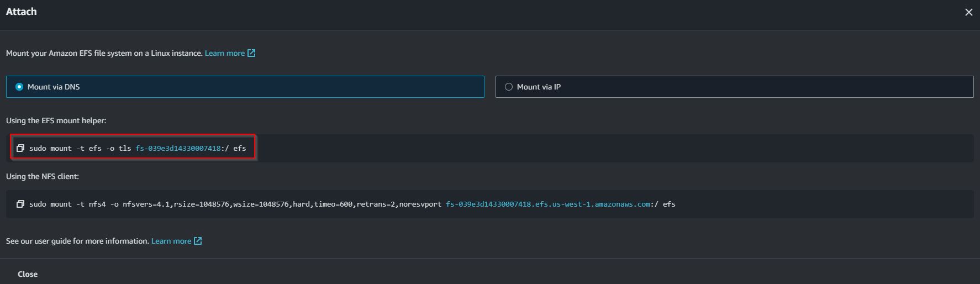Open external link icon beside user guide Learn more

pyautogui.click(x=198, y=241)
